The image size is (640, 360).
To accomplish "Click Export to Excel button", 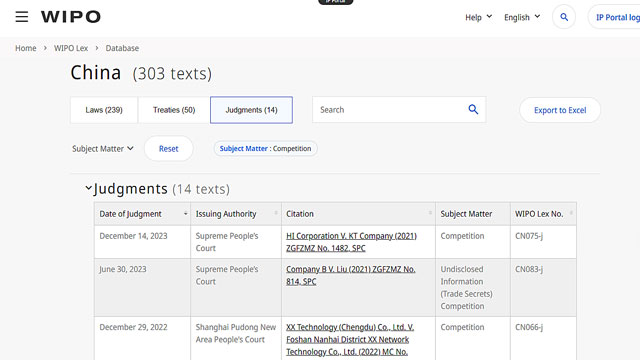I will pos(560,110).
